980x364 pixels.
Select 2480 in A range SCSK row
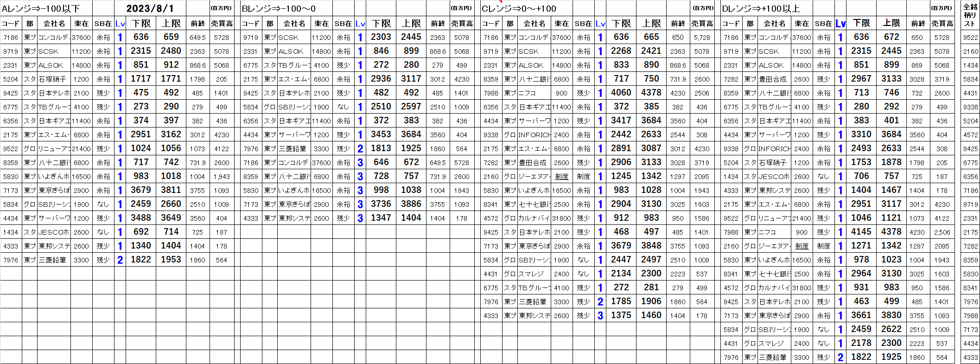point(171,51)
